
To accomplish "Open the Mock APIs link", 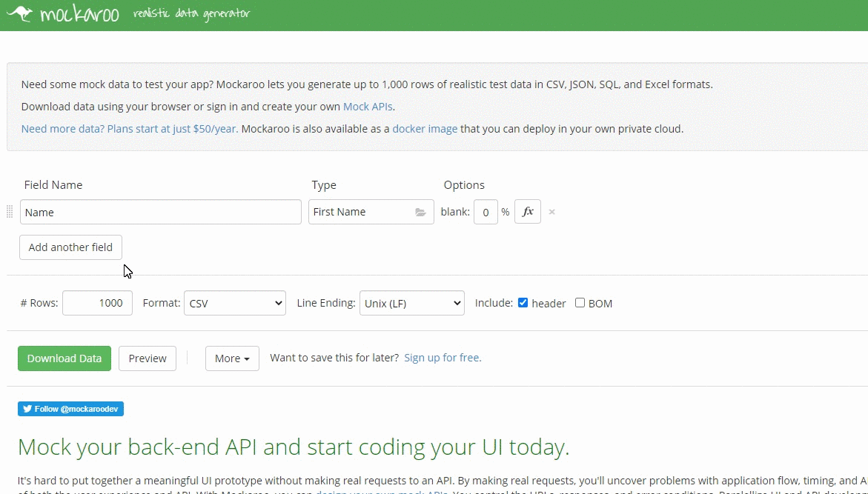I will coord(368,107).
